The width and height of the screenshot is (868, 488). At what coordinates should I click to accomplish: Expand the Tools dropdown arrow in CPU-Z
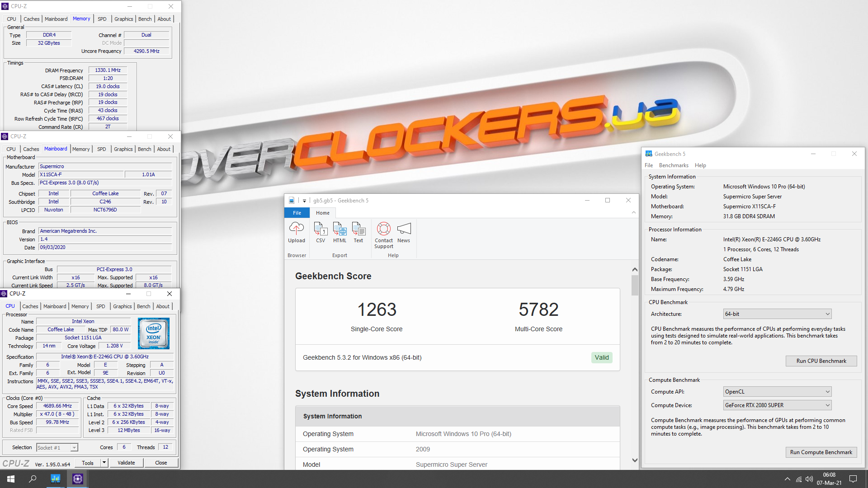tap(104, 462)
